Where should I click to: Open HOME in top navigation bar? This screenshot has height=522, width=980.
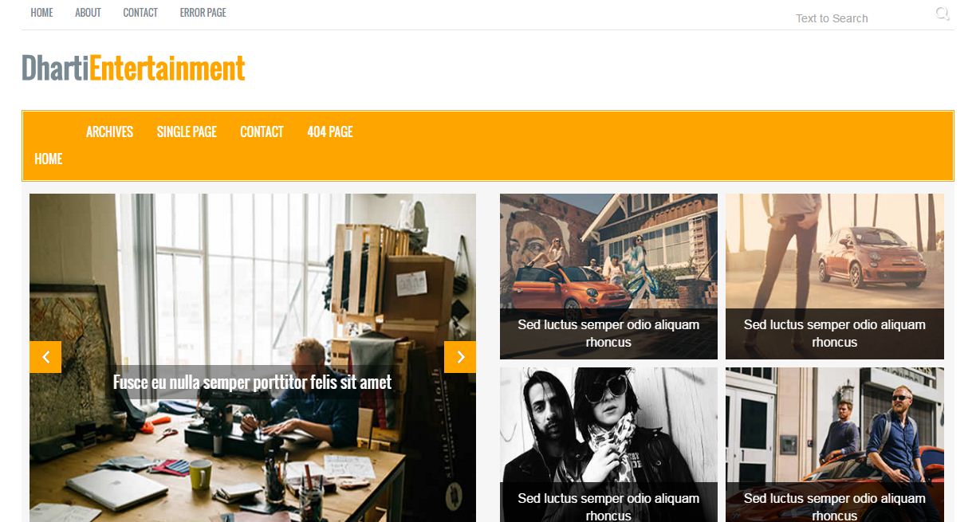click(41, 13)
